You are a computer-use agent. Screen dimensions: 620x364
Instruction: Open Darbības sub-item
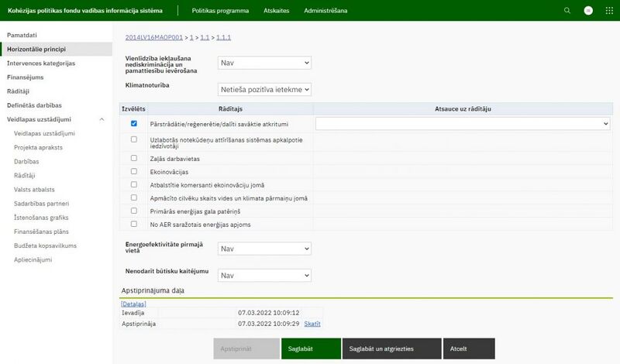(26, 161)
